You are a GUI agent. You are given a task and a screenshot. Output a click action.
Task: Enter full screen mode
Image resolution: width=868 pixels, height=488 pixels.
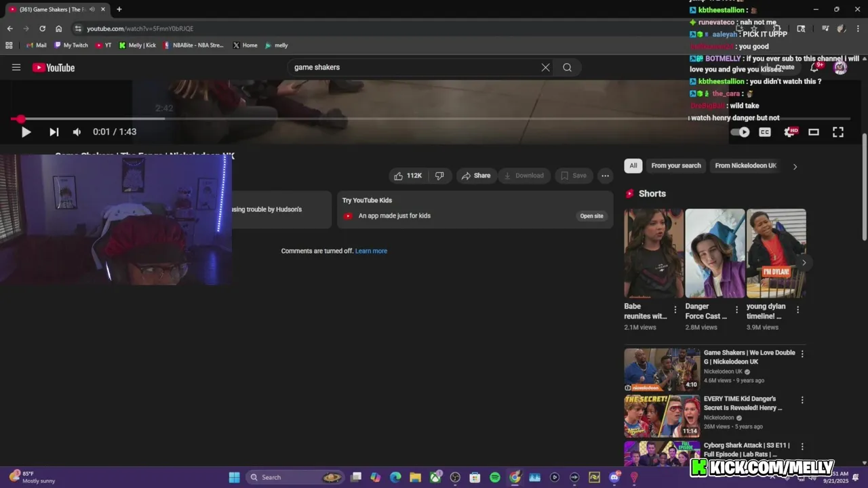click(x=838, y=132)
